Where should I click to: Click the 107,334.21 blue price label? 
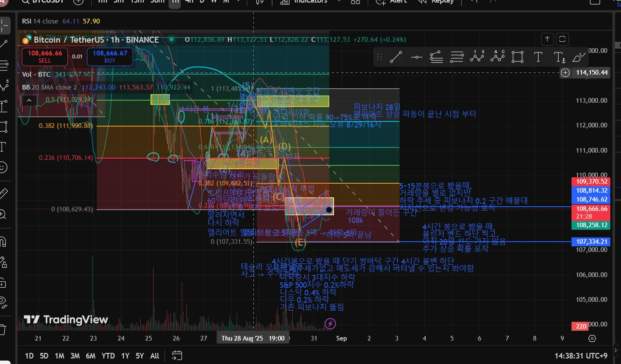592,242
